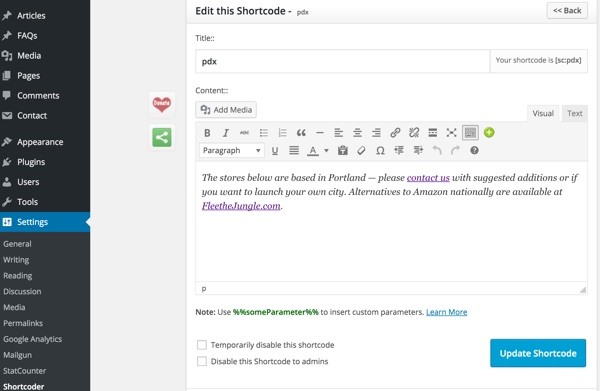Underline the selected text
The width and height of the screenshot is (600, 391).
(275, 150)
